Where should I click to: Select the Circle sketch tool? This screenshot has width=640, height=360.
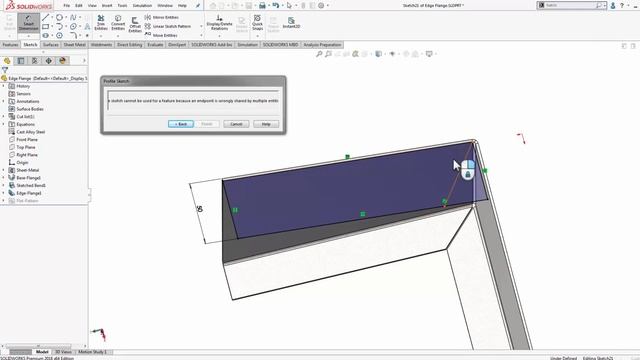click(x=60, y=17)
